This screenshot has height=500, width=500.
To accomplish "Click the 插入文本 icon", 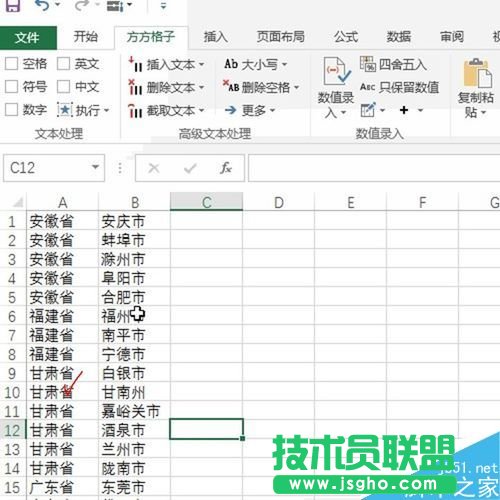I will [x=136, y=64].
